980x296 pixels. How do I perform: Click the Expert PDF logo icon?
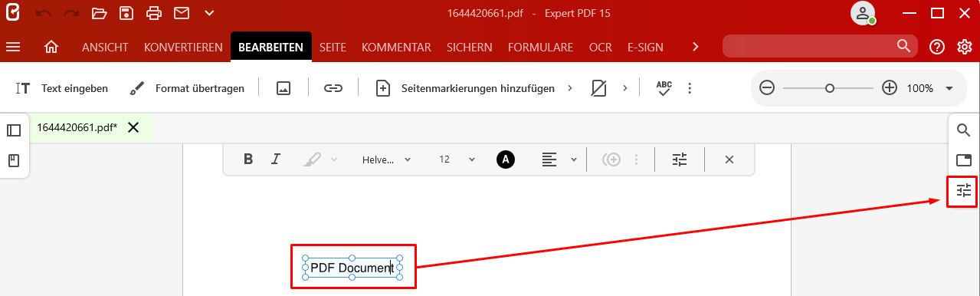[12, 12]
